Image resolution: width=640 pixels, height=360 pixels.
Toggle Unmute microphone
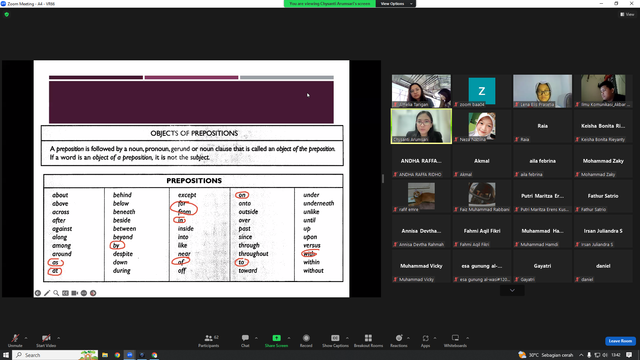15,340
